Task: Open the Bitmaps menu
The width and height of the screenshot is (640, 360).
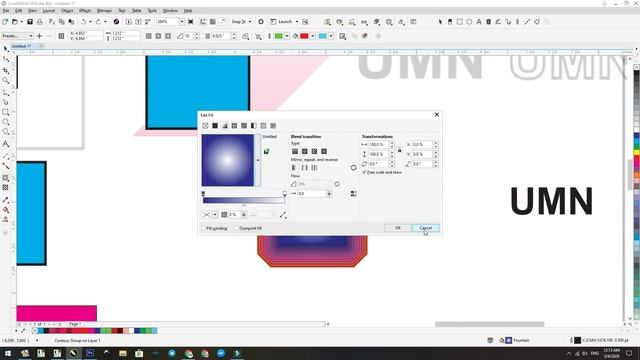Action: tap(104, 11)
